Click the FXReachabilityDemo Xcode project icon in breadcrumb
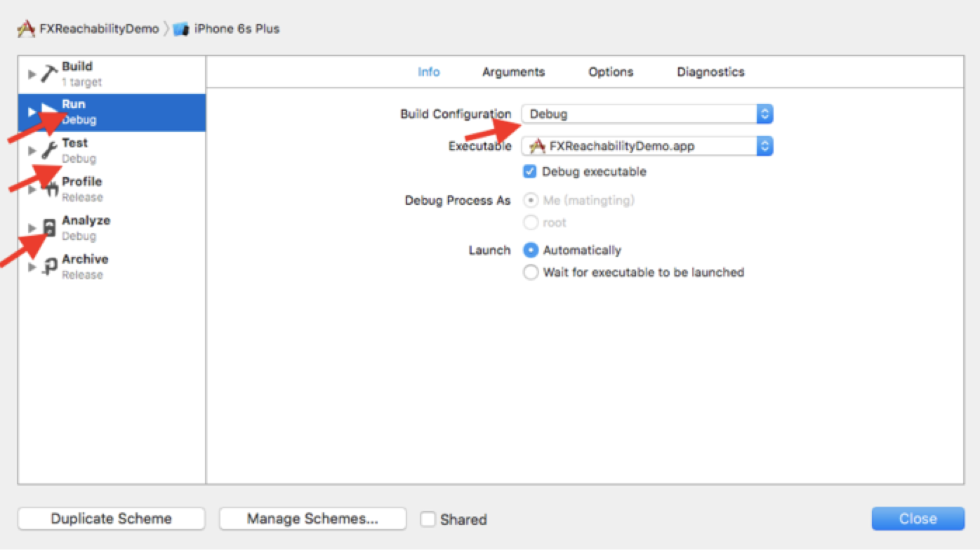This screenshot has height=553, width=980. coord(26,29)
